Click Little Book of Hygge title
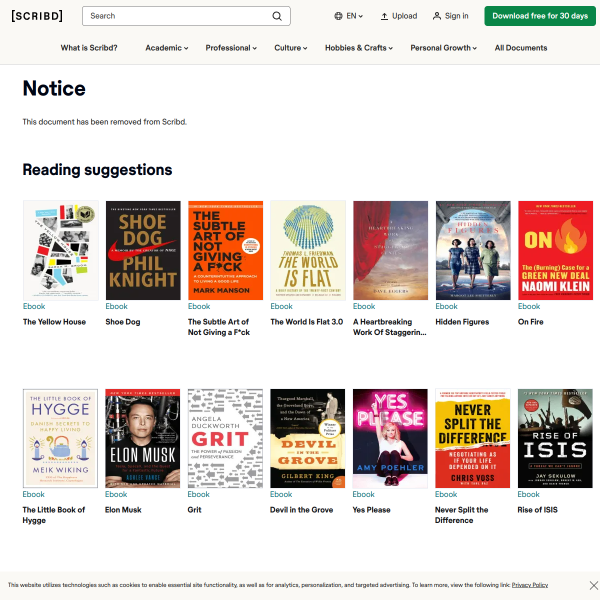600x600 pixels. click(54, 515)
